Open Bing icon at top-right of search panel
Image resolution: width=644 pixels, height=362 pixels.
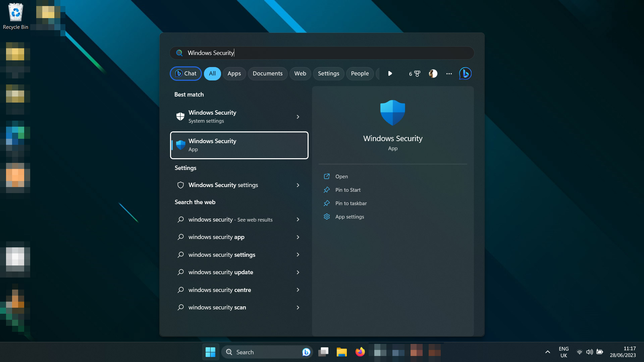click(x=465, y=73)
